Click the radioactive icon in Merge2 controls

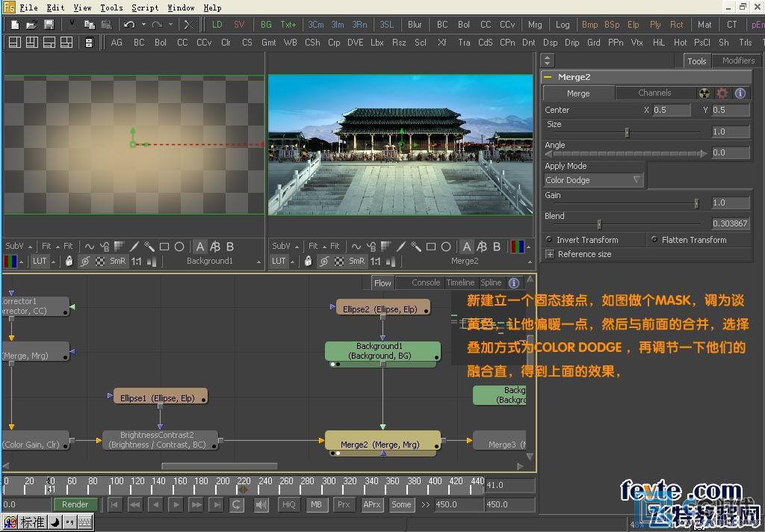pyautogui.click(x=704, y=93)
